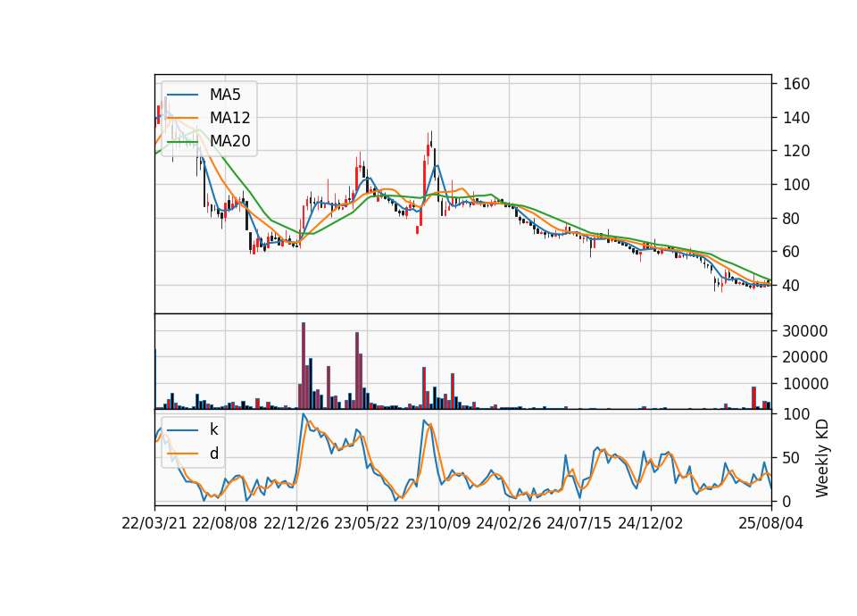Click the 60 price axis label
Screen dimensions: 857x616
[x=792, y=252]
